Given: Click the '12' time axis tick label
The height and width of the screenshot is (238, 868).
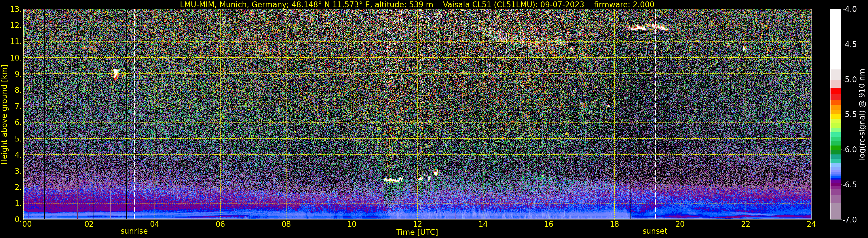Looking at the screenshot, I should [417, 224].
